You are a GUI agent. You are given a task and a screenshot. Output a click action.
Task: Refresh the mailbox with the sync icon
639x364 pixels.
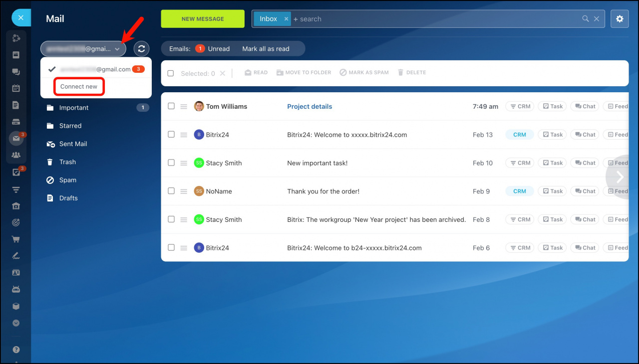[141, 49]
